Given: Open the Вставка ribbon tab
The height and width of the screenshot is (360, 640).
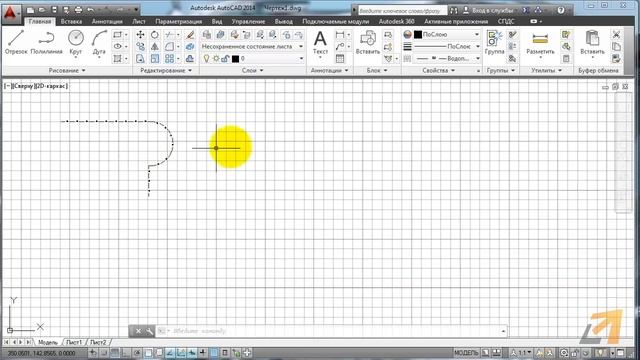Looking at the screenshot, I should (71, 21).
